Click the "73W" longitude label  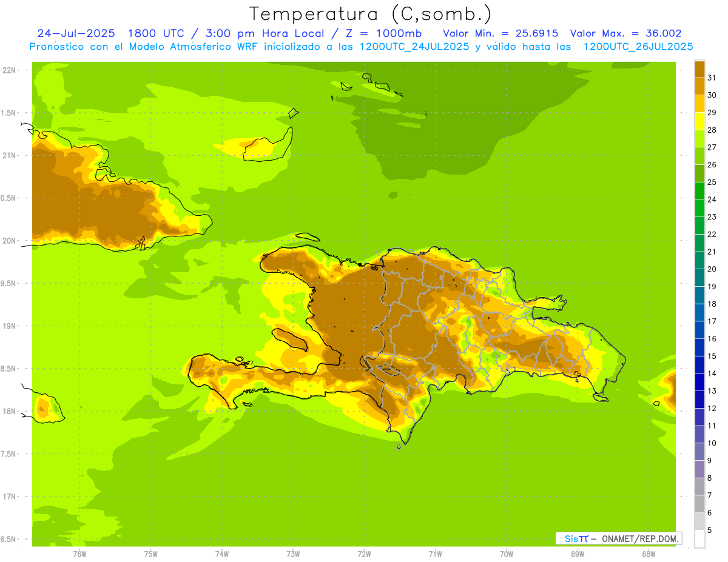[293, 554]
